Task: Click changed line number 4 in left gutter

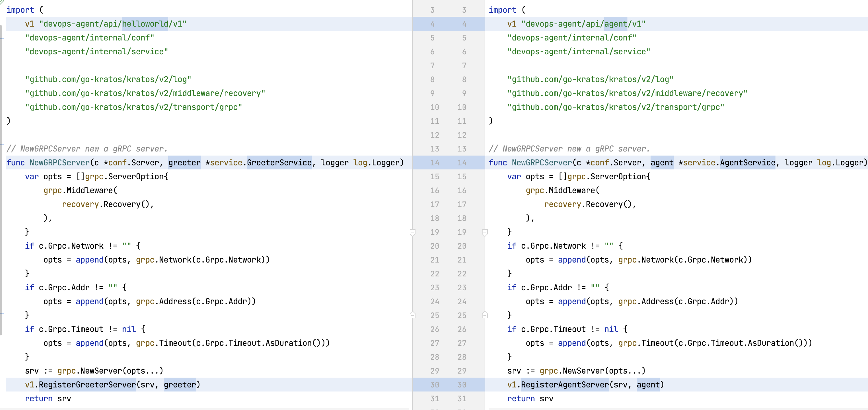Action: [x=432, y=24]
